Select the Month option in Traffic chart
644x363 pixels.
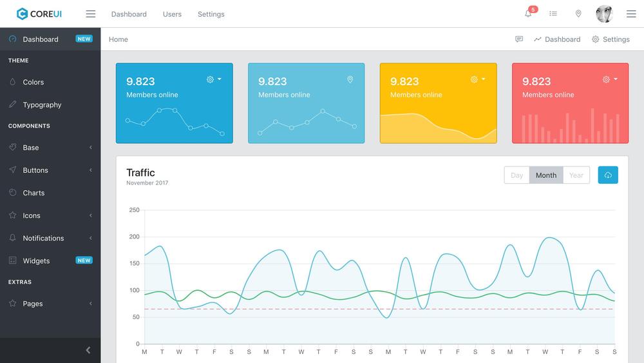pos(546,175)
